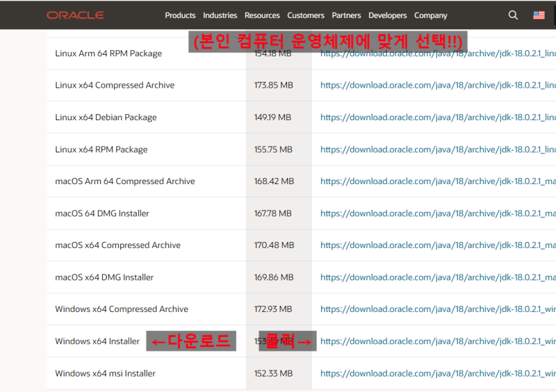Screen dimensions: 556x392
Task: Open the search icon in header
Action: click(x=513, y=15)
